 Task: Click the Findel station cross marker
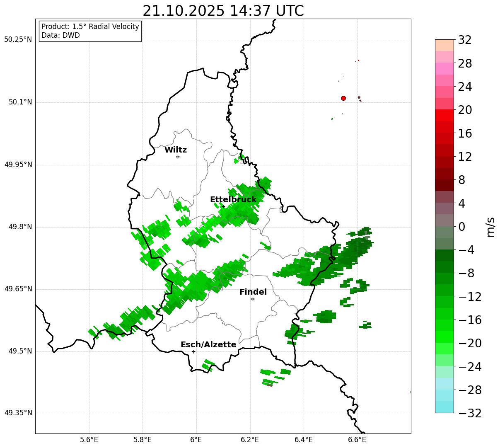253,299
